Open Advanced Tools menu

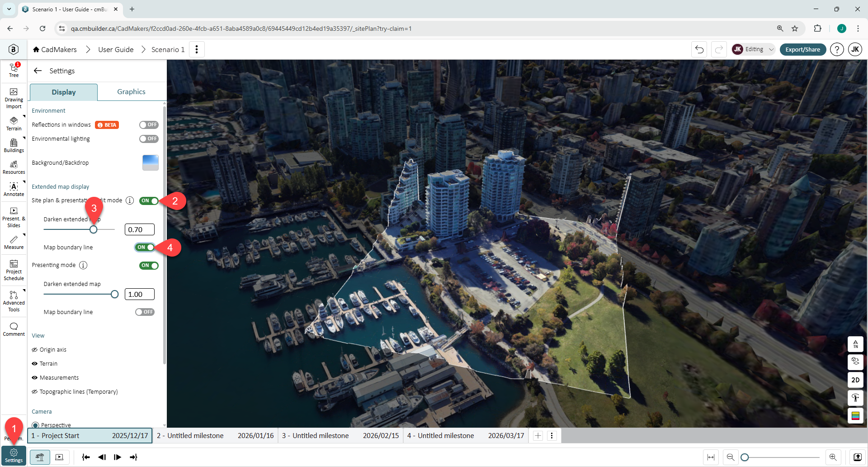(14, 302)
